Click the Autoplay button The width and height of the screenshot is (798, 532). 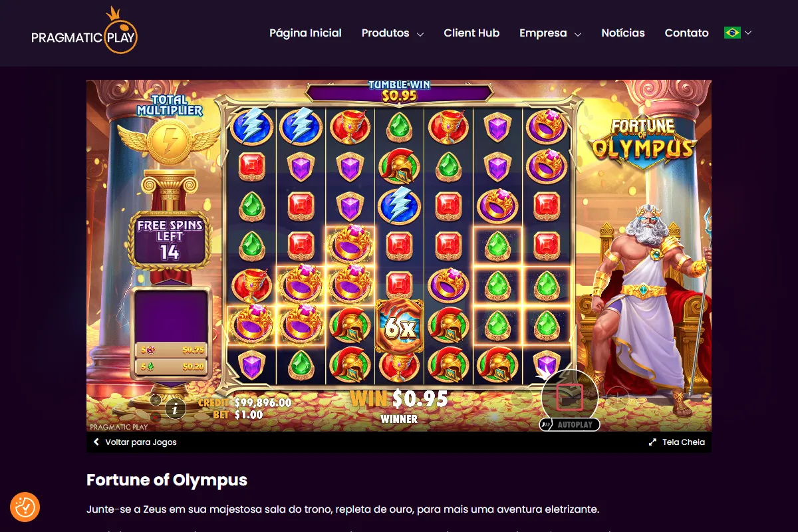pyautogui.click(x=570, y=424)
